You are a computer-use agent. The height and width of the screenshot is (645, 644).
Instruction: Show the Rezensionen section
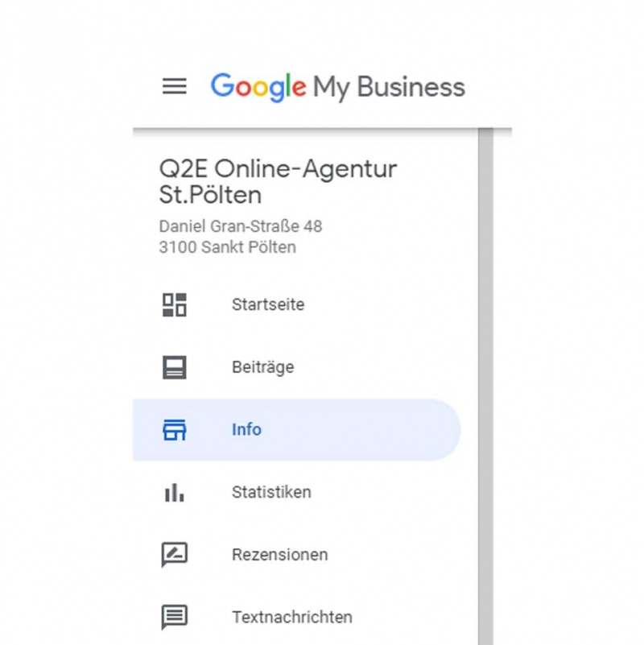[x=297, y=555]
